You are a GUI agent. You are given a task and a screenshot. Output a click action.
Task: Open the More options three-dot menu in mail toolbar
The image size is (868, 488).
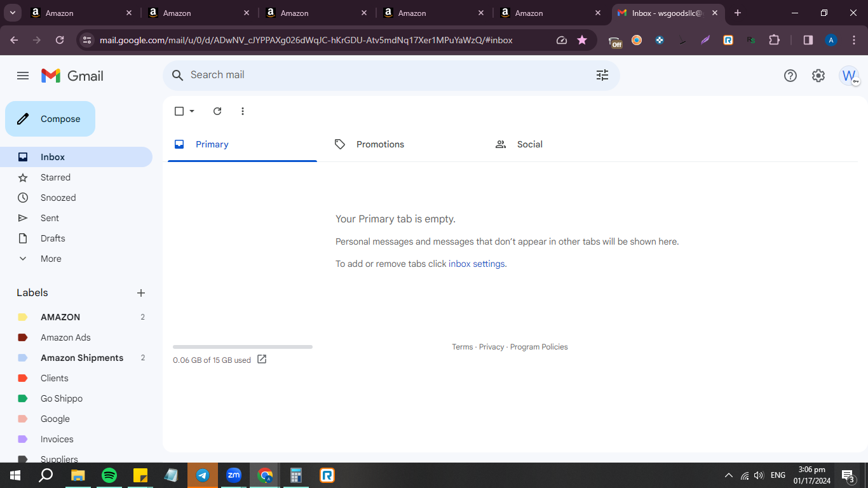(x=242, y=111)
